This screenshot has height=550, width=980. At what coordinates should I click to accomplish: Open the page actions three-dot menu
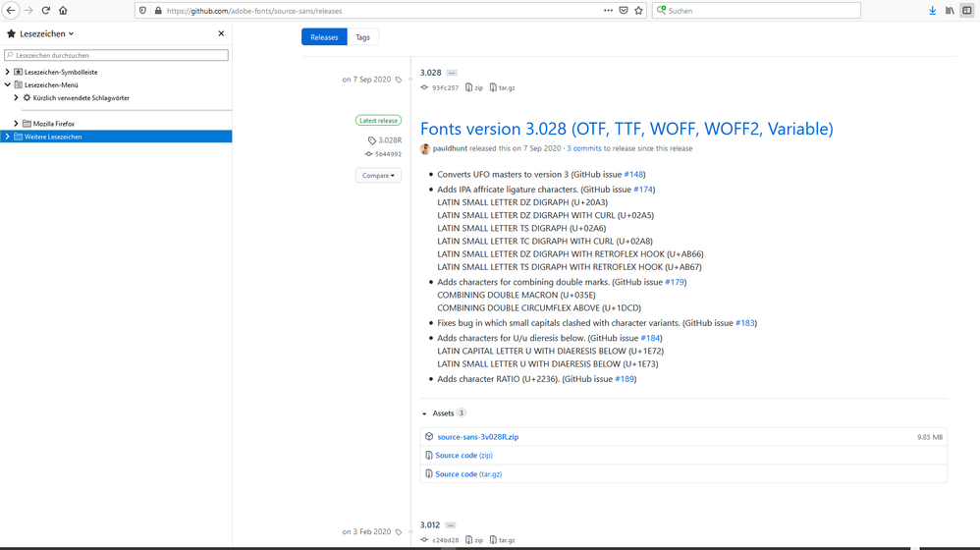point(608,11)
